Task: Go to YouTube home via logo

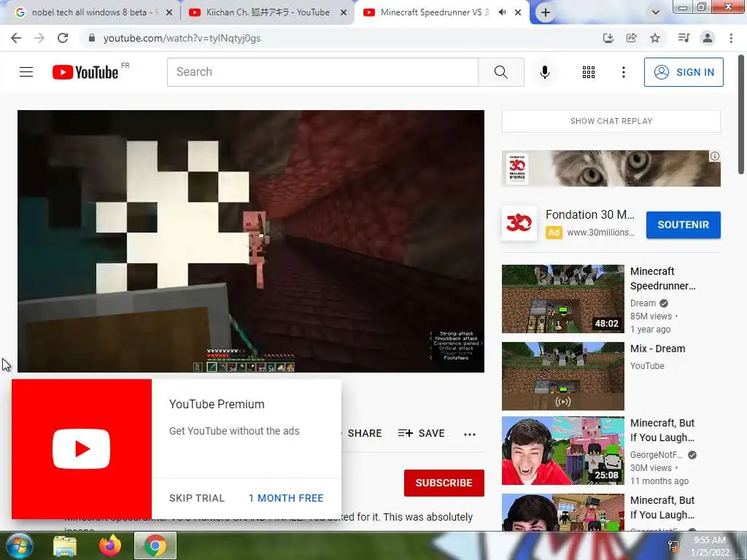Action: click(85, 72)
